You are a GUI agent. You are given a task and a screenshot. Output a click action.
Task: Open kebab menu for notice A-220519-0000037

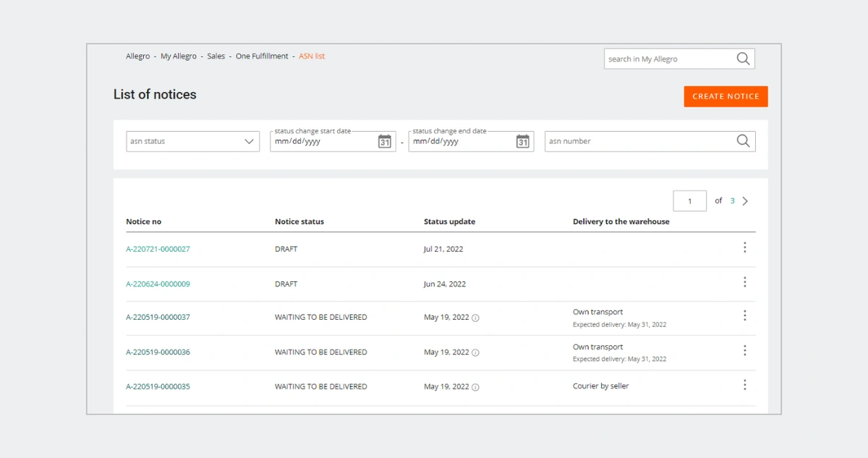point(744,316)
